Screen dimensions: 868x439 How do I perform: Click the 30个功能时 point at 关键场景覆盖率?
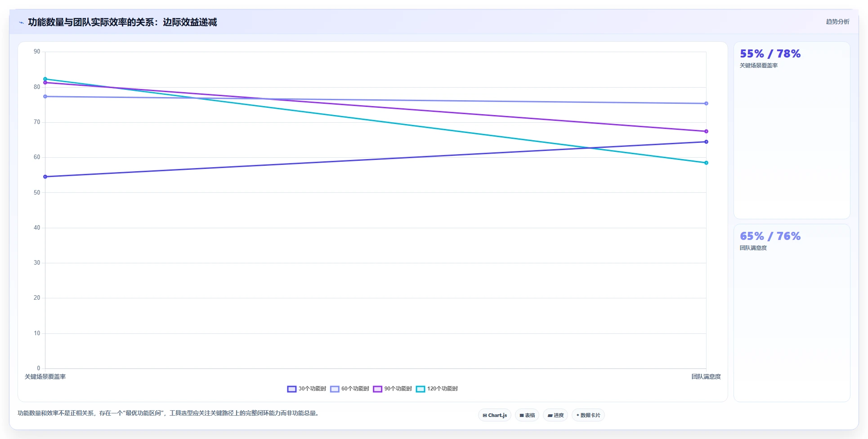click(45, 177)
